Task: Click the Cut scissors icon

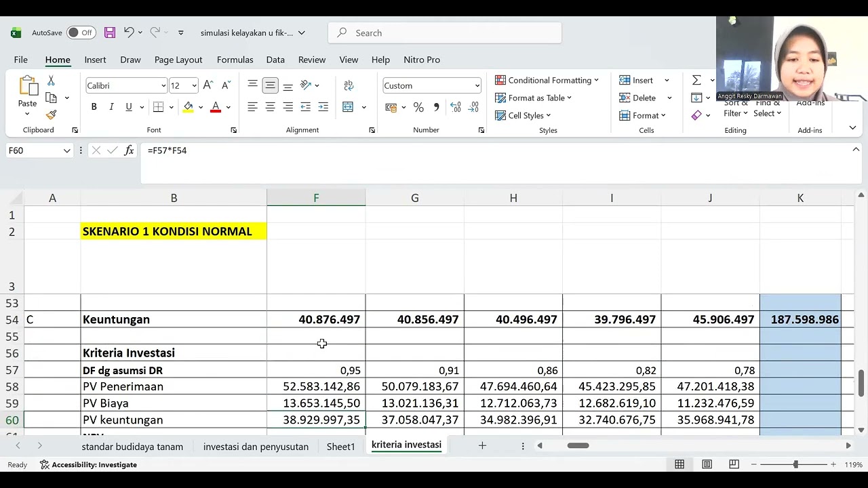Action: point(51,81)
